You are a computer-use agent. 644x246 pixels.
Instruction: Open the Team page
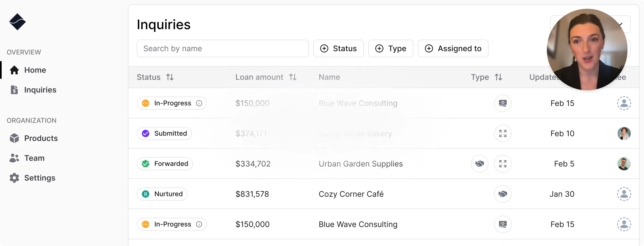[x=34, y=158]
